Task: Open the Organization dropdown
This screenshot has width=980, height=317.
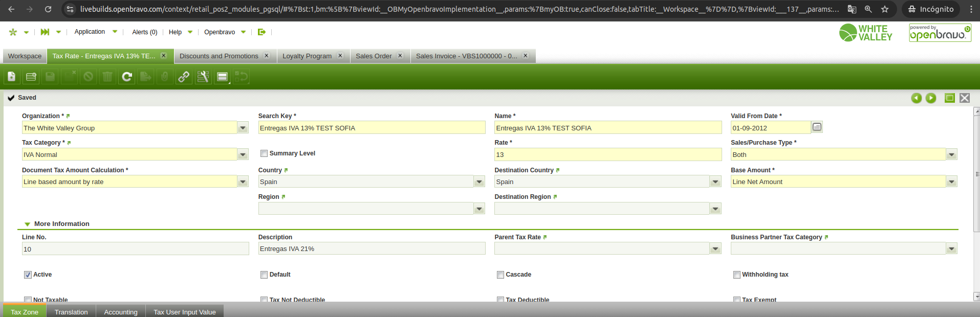Action: coord(243,128)
